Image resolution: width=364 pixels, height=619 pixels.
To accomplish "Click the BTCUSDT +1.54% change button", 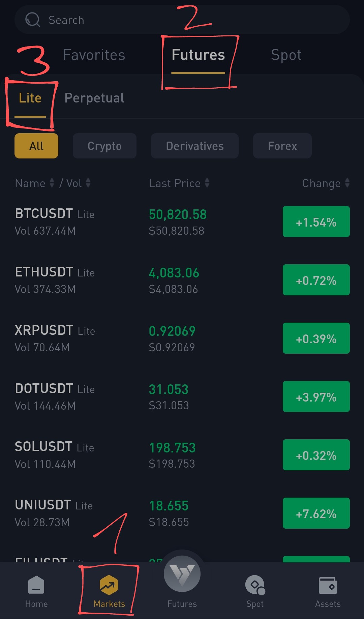I will click(316, 222).
